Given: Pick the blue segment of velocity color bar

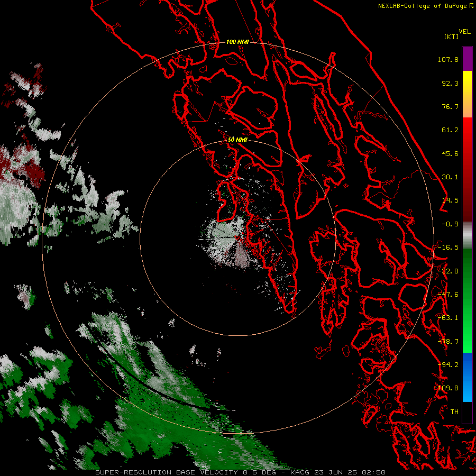Looking at the screenshot, I should click(467, 377).
